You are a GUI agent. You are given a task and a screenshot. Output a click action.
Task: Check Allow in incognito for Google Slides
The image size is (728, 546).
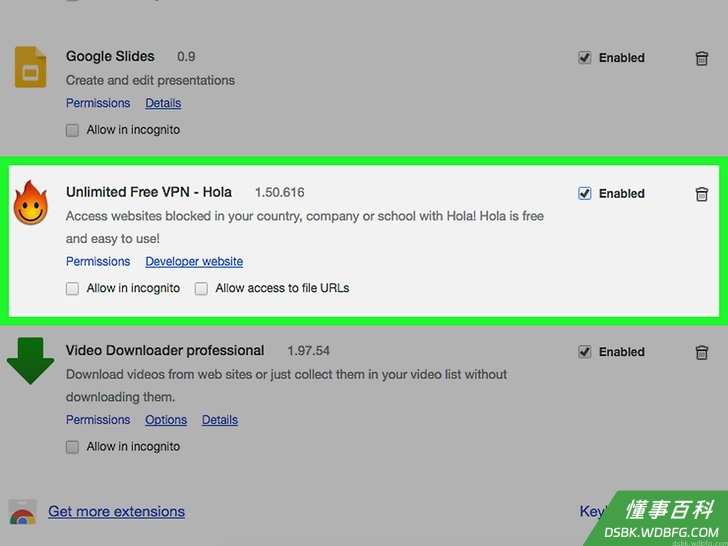click(x=72, y=130)
